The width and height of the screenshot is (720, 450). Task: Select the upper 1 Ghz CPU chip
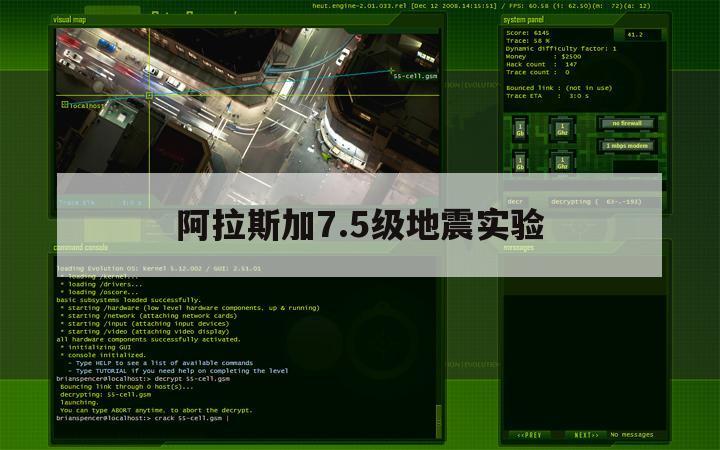(x=562, y=129)
